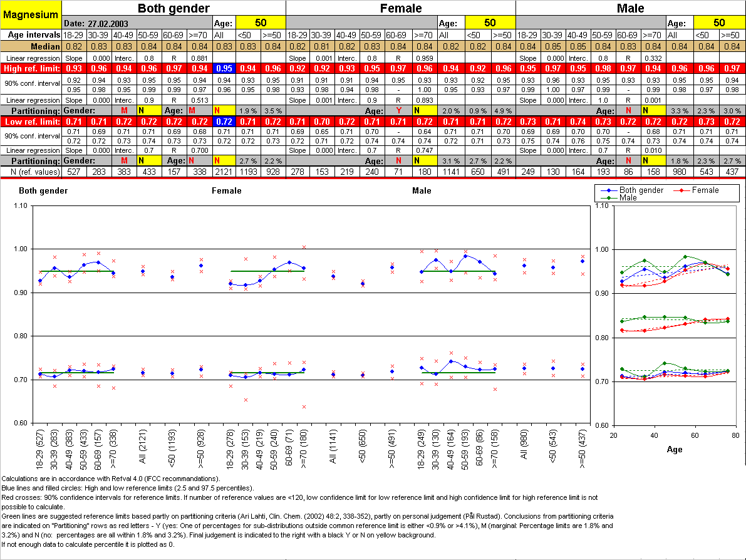Select the R value 0.332 cell

click(x=653, y=58)
